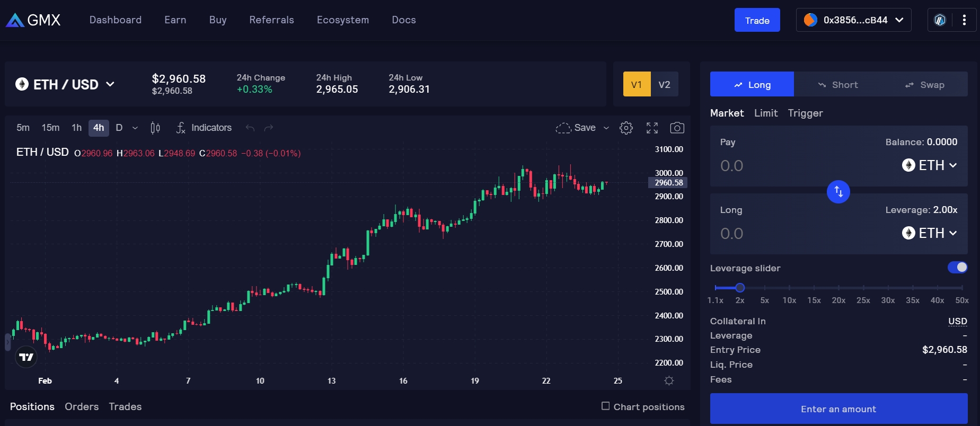This screenshot has width=980, height=426.
Task: Open the Buy page
Action: tap(218, 20)
